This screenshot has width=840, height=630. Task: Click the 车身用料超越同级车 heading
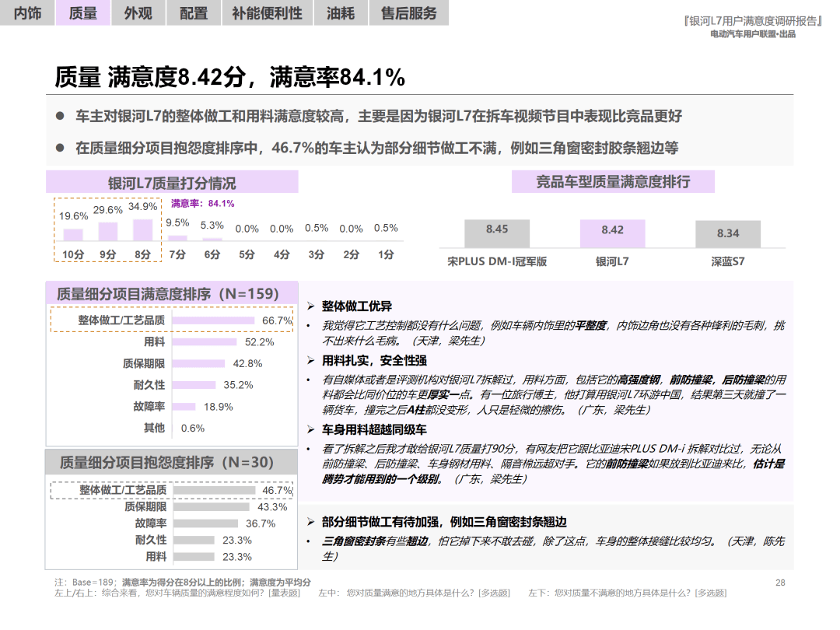374,429
